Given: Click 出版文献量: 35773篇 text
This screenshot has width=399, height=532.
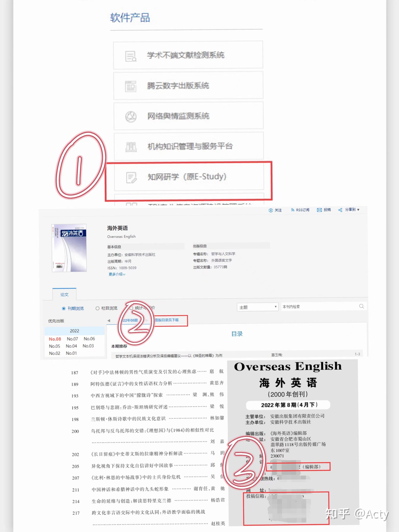Looking at the screenshot, I should (210, 267).
